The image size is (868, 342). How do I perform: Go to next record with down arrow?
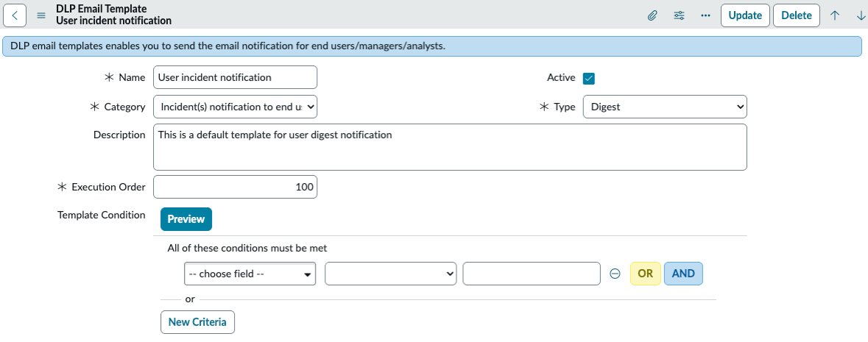pyautogui.click(x=860, y=15)
